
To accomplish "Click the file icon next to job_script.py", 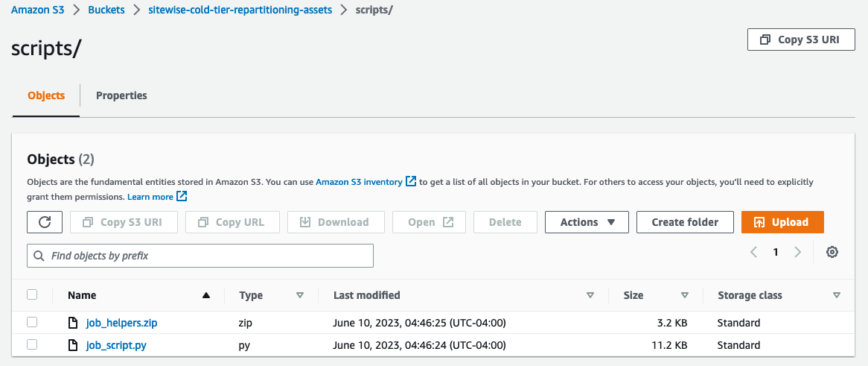I will [x=72, y=345].
